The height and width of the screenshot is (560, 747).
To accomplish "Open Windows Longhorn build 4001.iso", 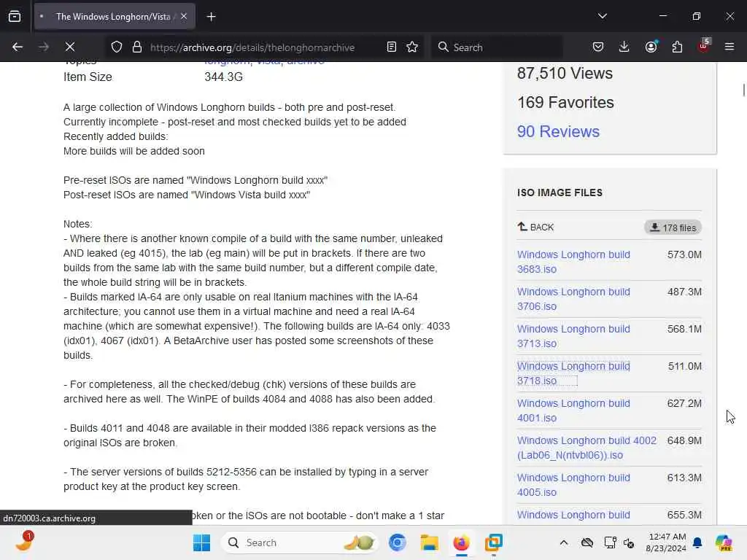I will point(573,411).
